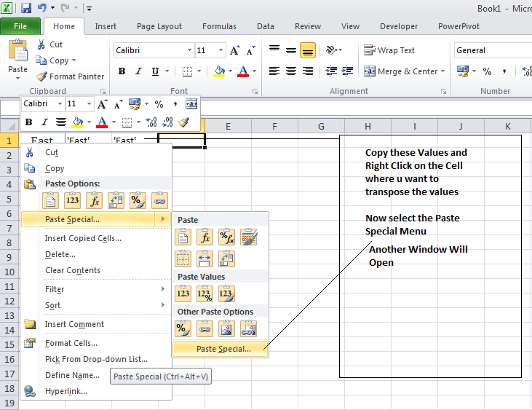Viewport: 532px width, 410px height.
Task: Open the ribbon font name dropdown
Action: point(188,50)
